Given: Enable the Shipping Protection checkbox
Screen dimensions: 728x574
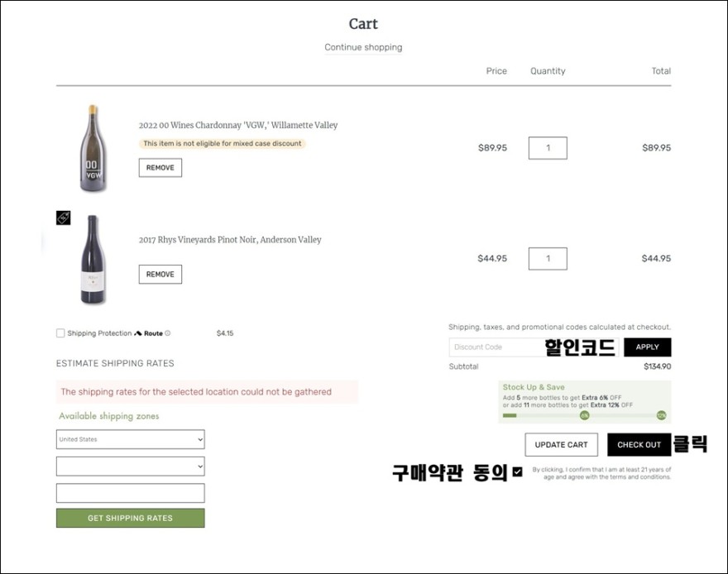Looking at the screenshot, I should [60, 333].
